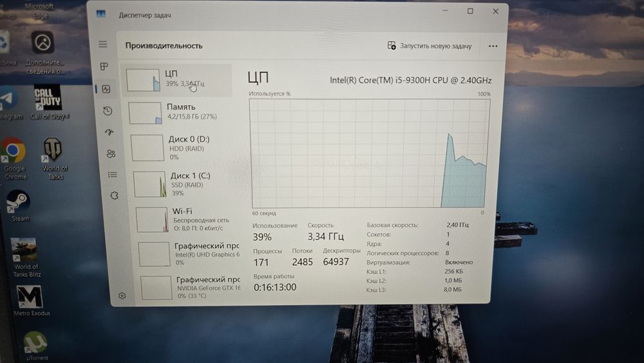This screenshot has height=363, width=644.
Task: Open Microsoft Edge desktop shortcut
Action: coord(39,11)
